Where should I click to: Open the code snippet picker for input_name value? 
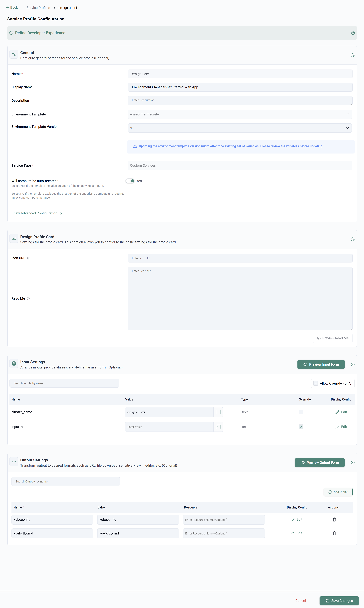(x=218, y=427)
